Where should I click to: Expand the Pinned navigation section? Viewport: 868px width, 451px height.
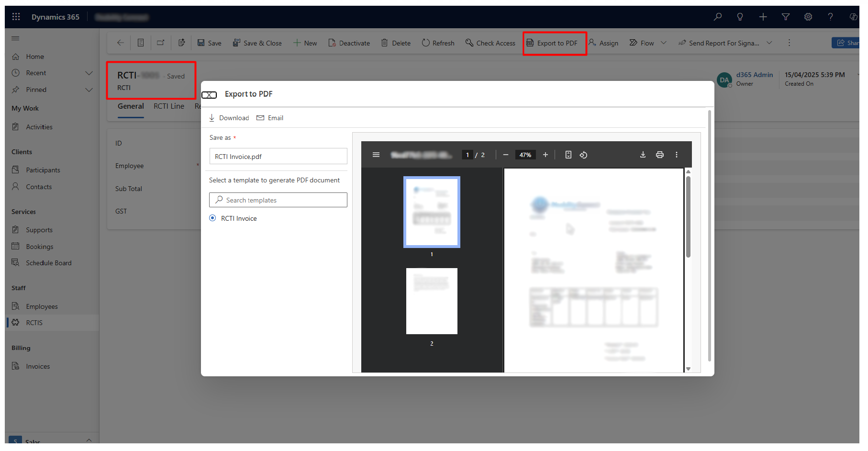point(89,90)
